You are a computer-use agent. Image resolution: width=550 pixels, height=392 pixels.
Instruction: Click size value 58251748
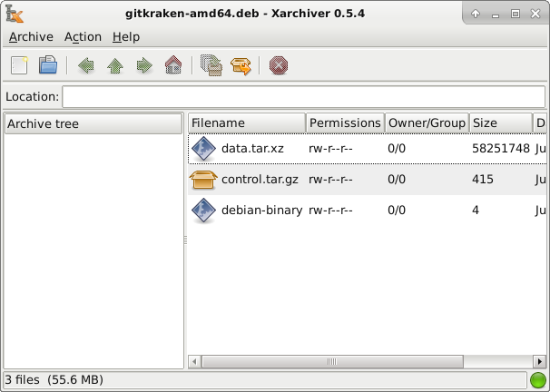tap(501, 149)
